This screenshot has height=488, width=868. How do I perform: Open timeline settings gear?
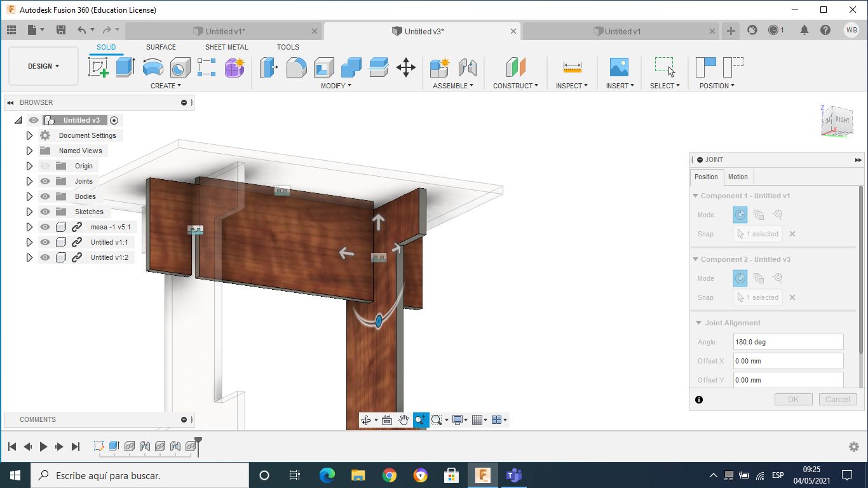point(854,447)
